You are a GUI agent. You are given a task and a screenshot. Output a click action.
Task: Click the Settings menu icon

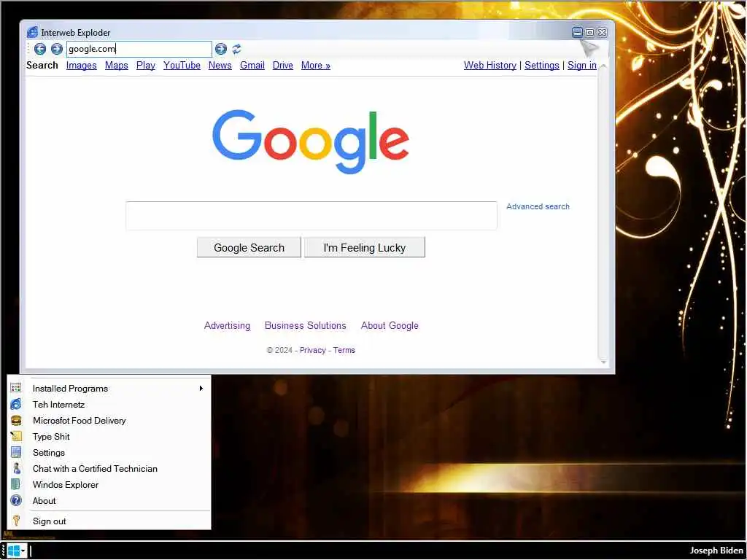tap(16, 452)
